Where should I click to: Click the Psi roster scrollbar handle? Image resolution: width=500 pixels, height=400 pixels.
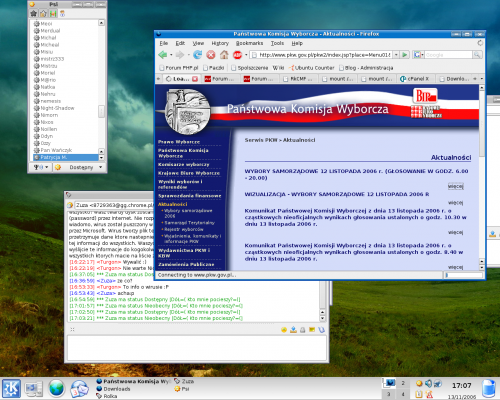[x=101, y=111]
